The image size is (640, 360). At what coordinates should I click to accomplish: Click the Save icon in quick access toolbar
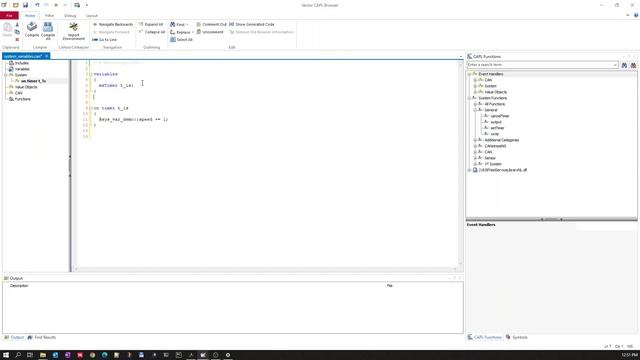[25, 5]
